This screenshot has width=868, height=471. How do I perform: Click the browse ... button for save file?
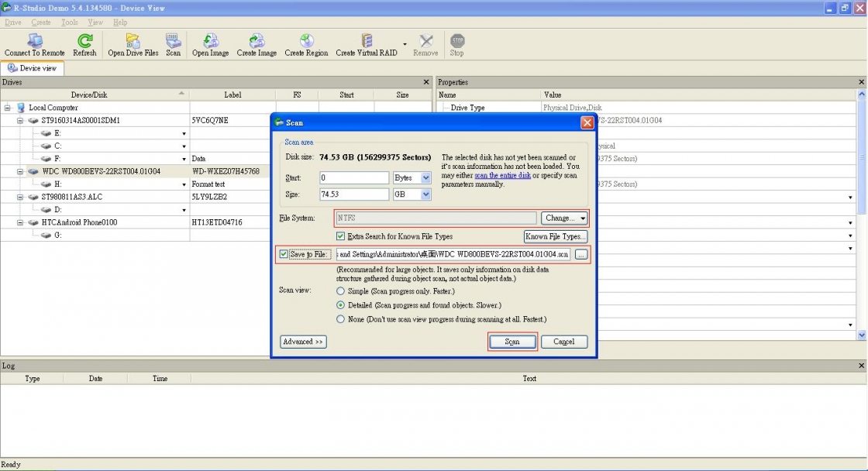[x=580, y=255]
